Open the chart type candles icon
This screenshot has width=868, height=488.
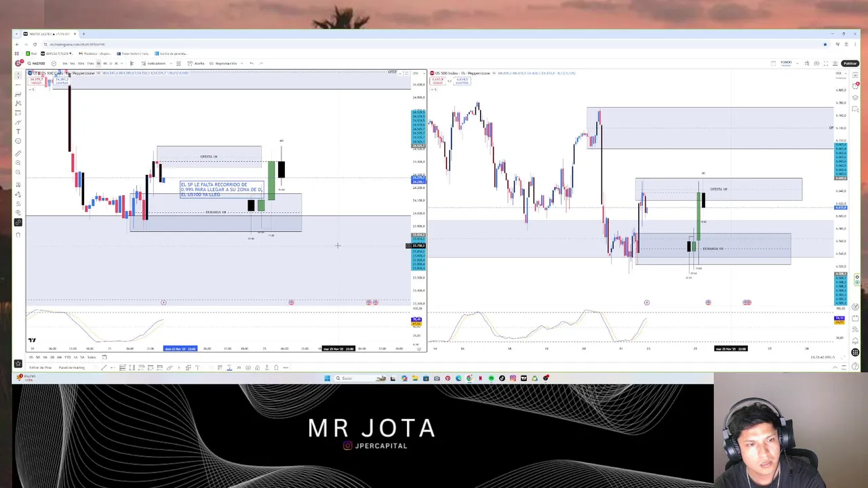point(132,64)
